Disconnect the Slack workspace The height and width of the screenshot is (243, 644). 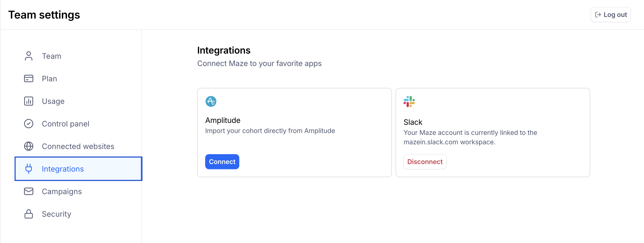425,162
